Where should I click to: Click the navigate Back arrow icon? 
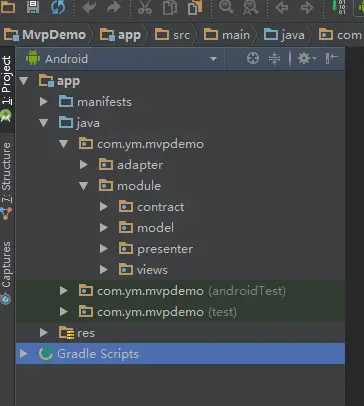(282, 7)
